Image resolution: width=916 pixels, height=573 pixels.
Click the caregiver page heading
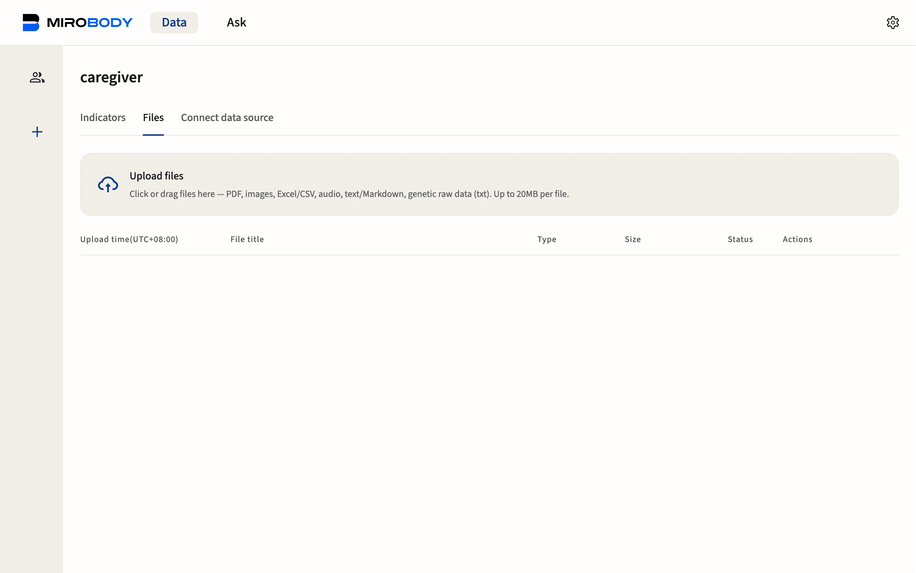click(x=112, y=77)
